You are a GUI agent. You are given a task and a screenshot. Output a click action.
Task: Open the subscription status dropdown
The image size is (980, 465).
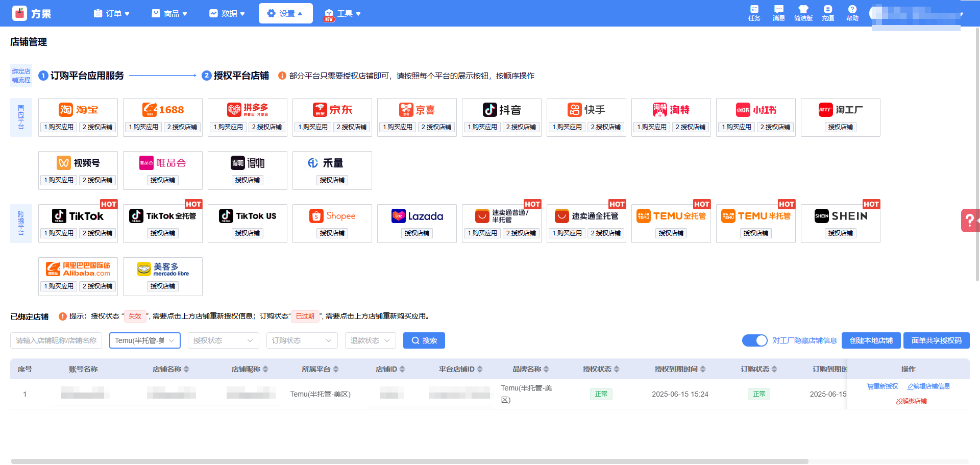(302, 340)
